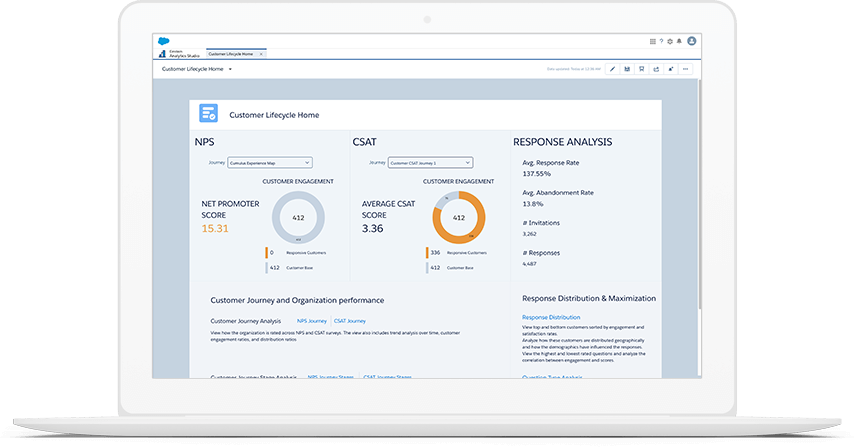Open the app launcher grid icon
857x447 pixels.
653,41
